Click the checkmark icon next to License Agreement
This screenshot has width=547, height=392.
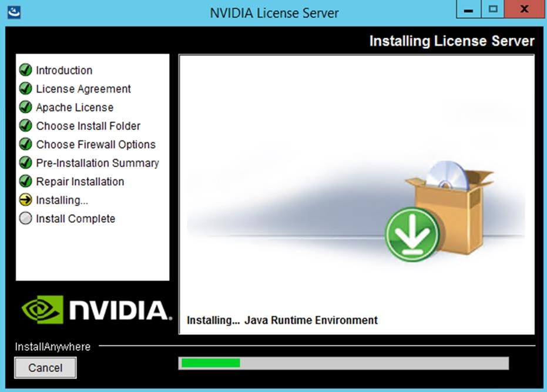pos(25,88)
